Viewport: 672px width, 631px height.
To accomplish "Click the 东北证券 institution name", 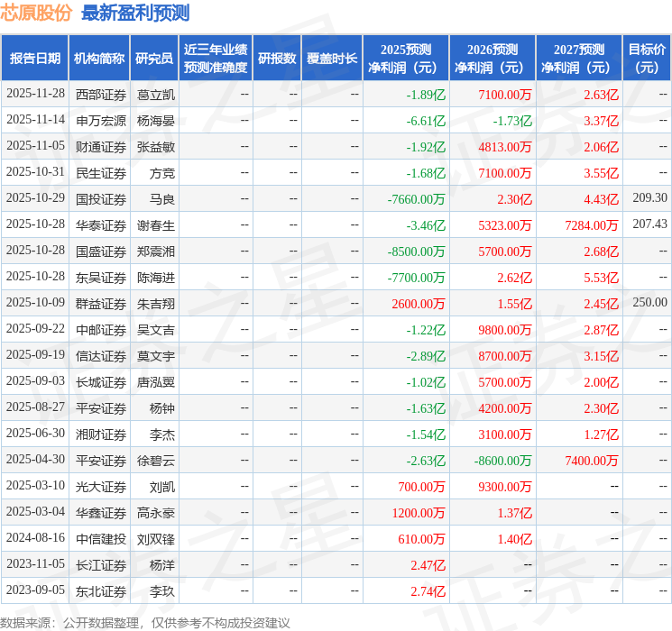I will click(101, 590).
